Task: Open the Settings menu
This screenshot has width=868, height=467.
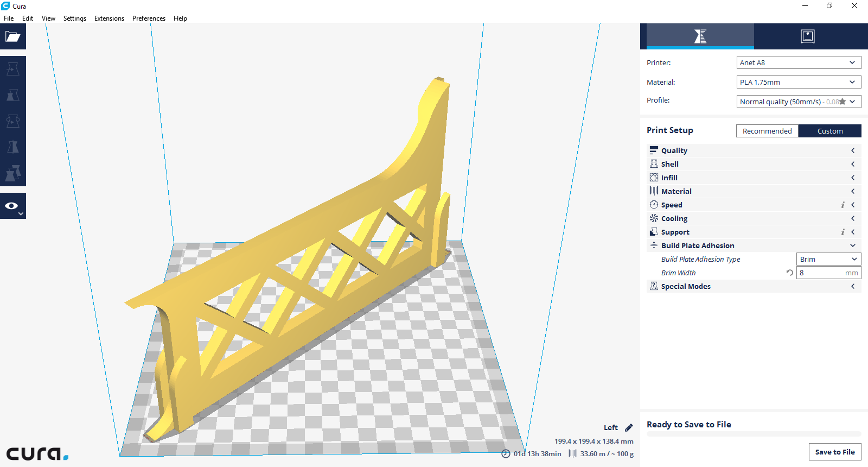Action: click(75, 18)
